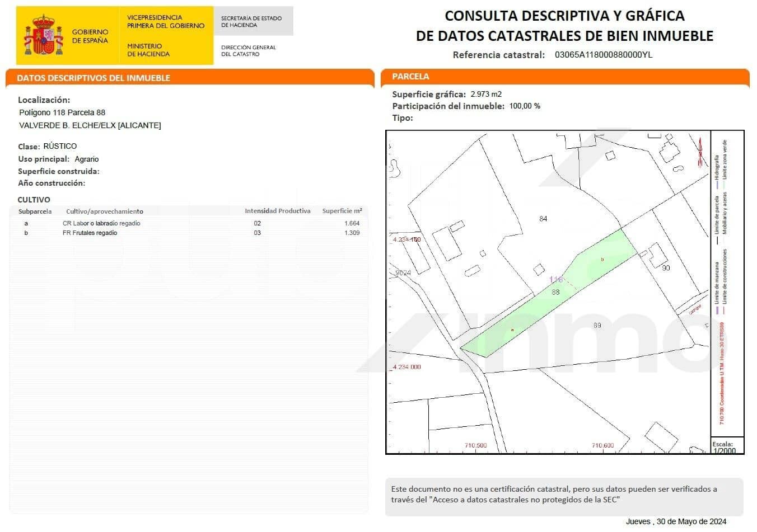The image size is (757, 532).
Task: Click the Intensidad Productiva column header
Action: (277, 211)
